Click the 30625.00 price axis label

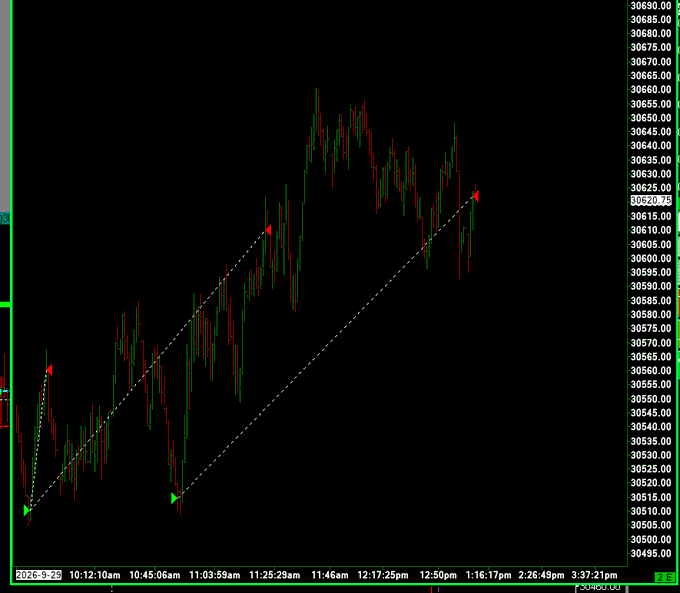651,188
